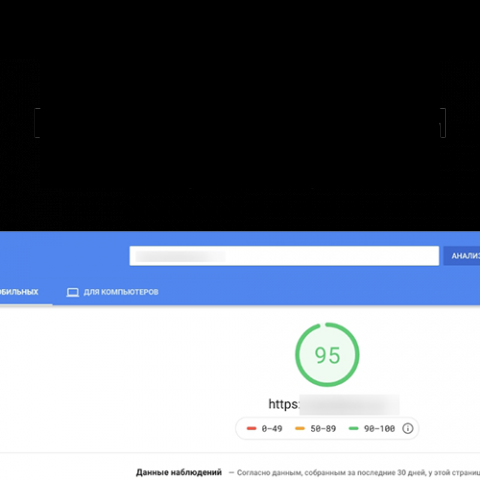480x480 pixels.
Task: Switch to ДЛЯ КОМПЬЮТЕРОВ tab
Action: 112,292
